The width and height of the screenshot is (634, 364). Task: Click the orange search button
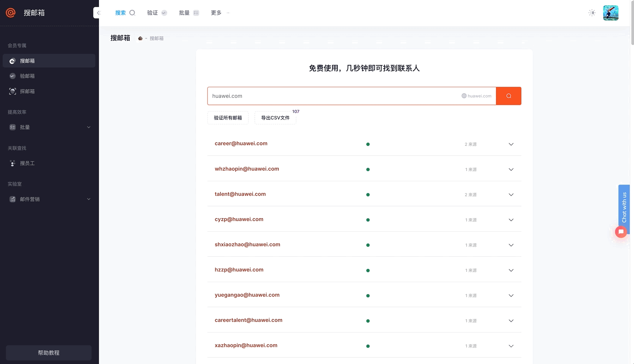(x=508, y=96)
